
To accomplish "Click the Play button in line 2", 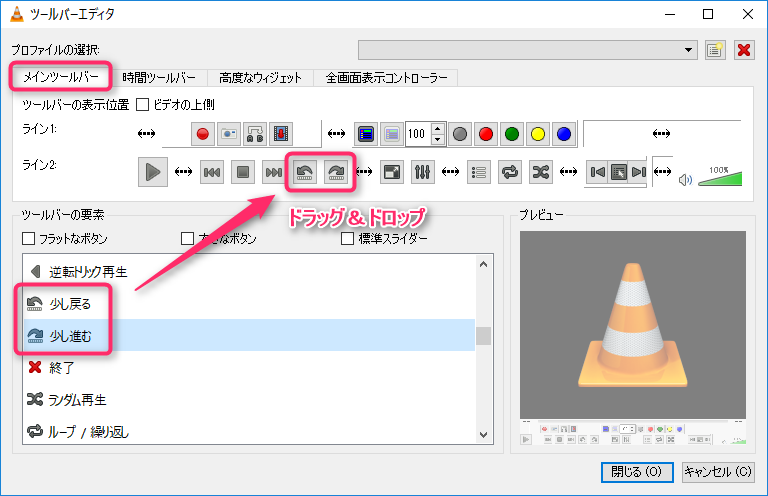I will point(152,172).
